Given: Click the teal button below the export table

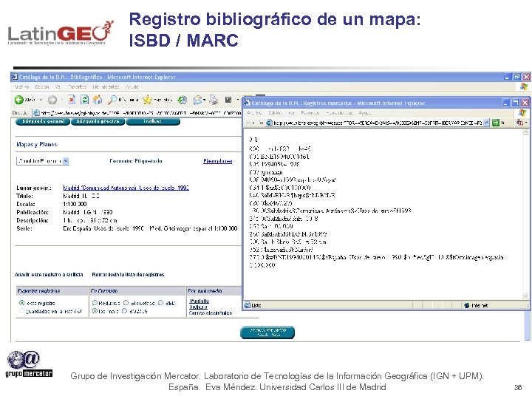Looking at the screenshot, I should point(267,332).
